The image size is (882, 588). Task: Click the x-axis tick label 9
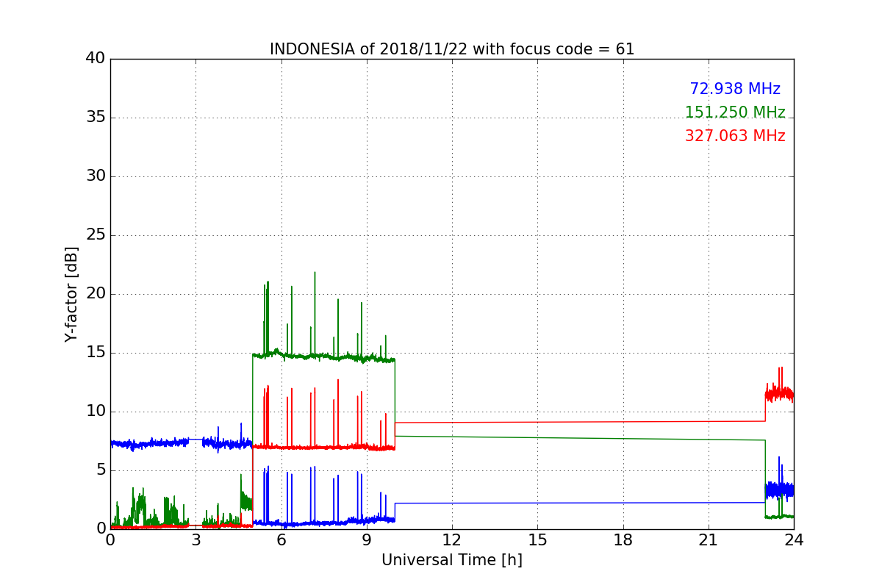(x=367, y=540)
